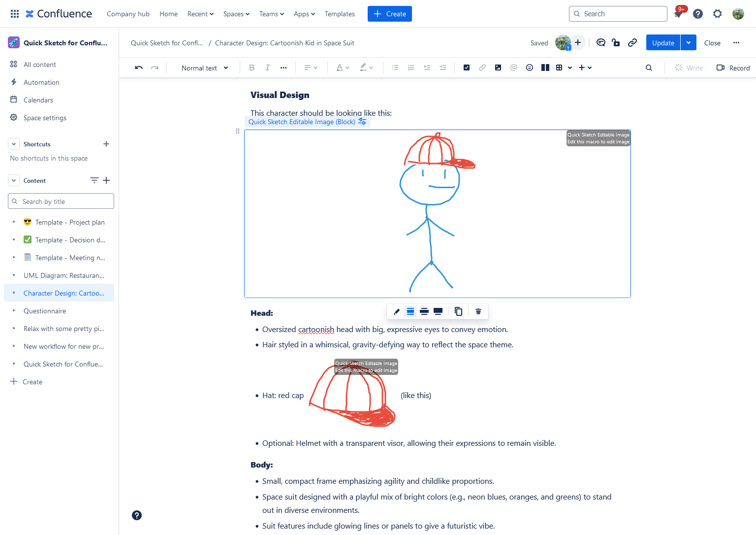Open the text alignment dropdown

tap(311, 67)
